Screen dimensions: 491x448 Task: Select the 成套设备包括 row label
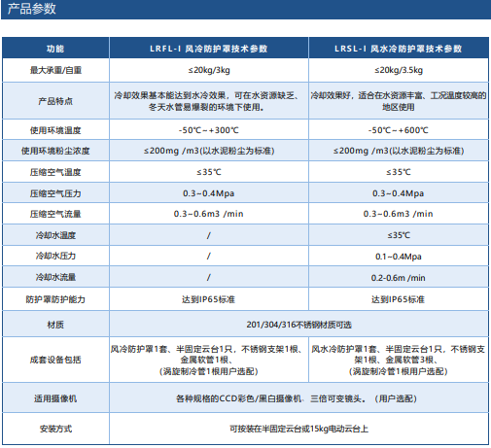55,360
